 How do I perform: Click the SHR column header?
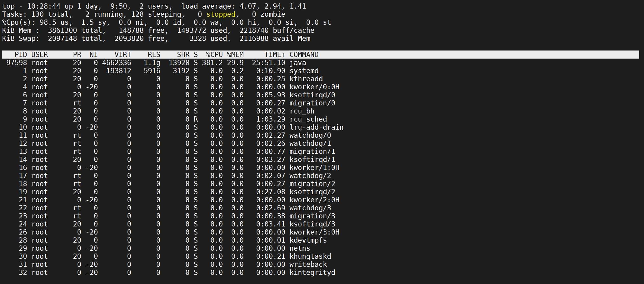183,55
